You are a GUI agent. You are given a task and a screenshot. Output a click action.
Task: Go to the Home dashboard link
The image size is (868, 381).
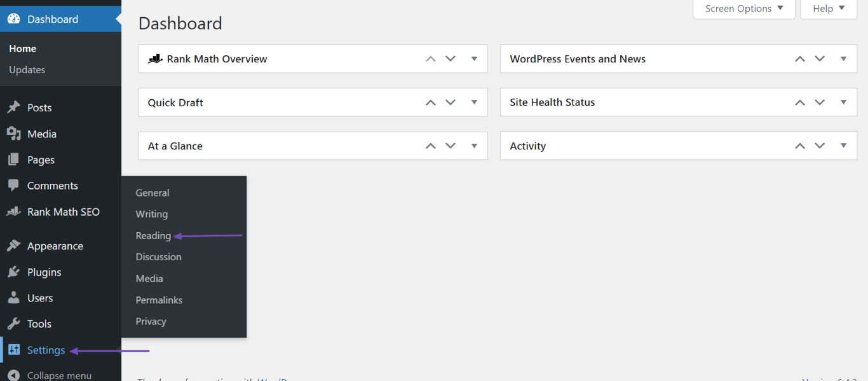click(23, 48)
